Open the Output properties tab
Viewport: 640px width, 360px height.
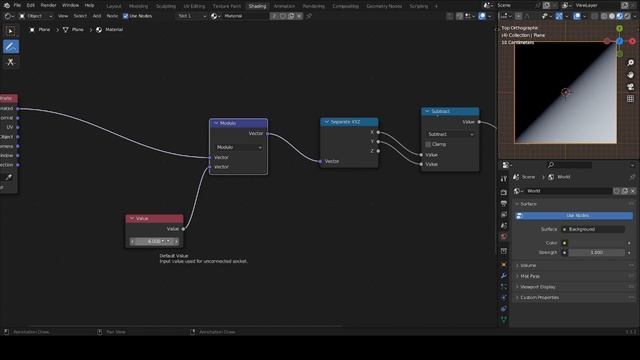tap(504, 203)
